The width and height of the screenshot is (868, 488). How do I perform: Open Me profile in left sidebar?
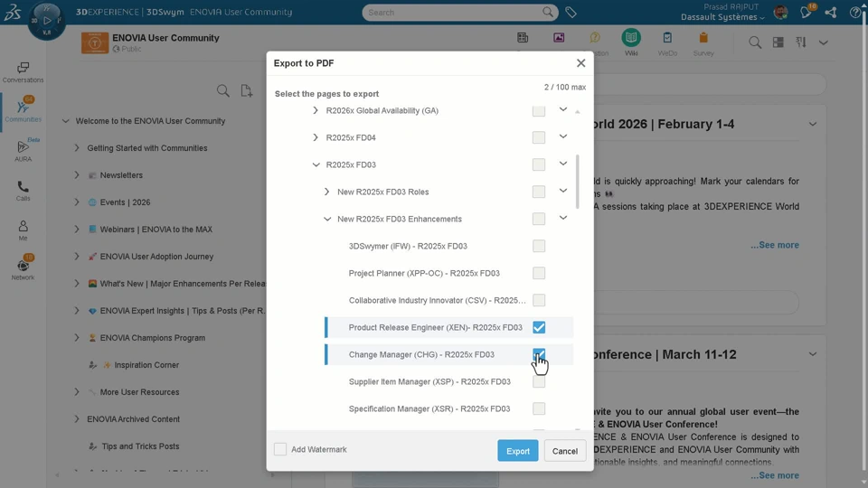point(23,230)
